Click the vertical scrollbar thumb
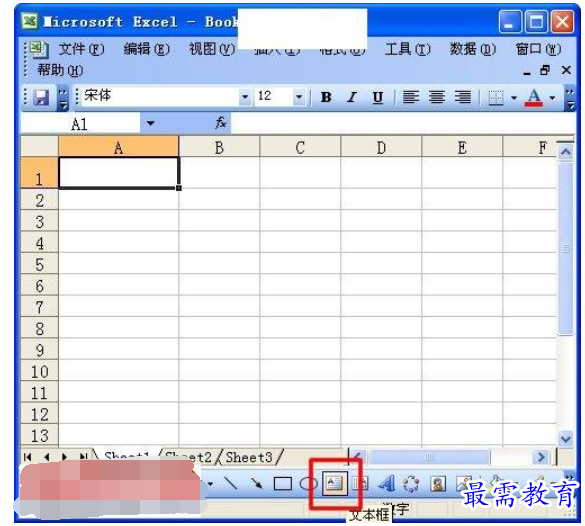The width and height of the screenshot is (585, 526). tap(566, 248)
